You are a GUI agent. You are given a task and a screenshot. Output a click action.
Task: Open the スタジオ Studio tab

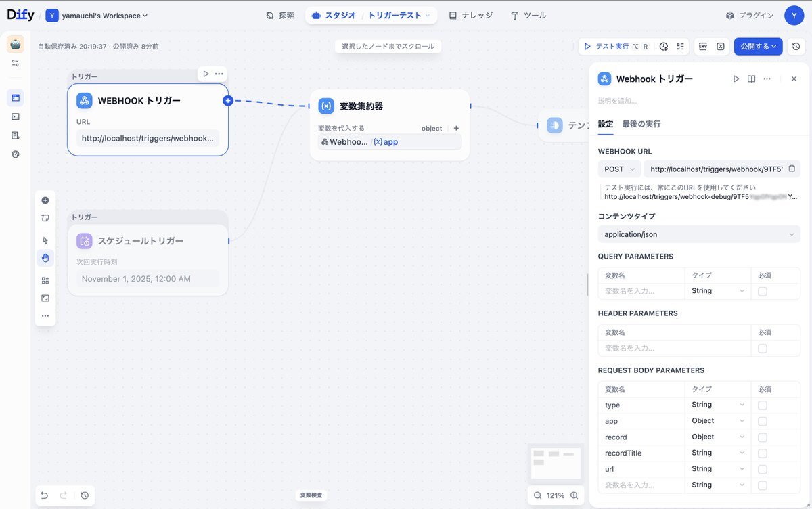[x=334, y=15]
